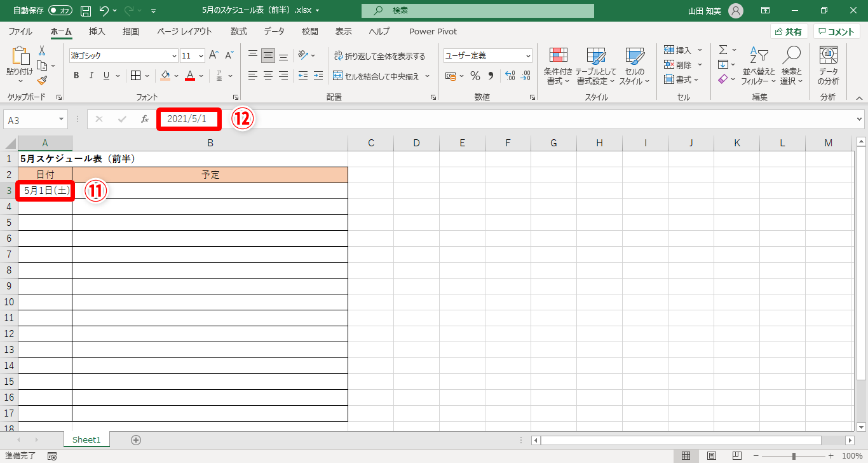Click the 書式 format button in cells group

[681, 79]
